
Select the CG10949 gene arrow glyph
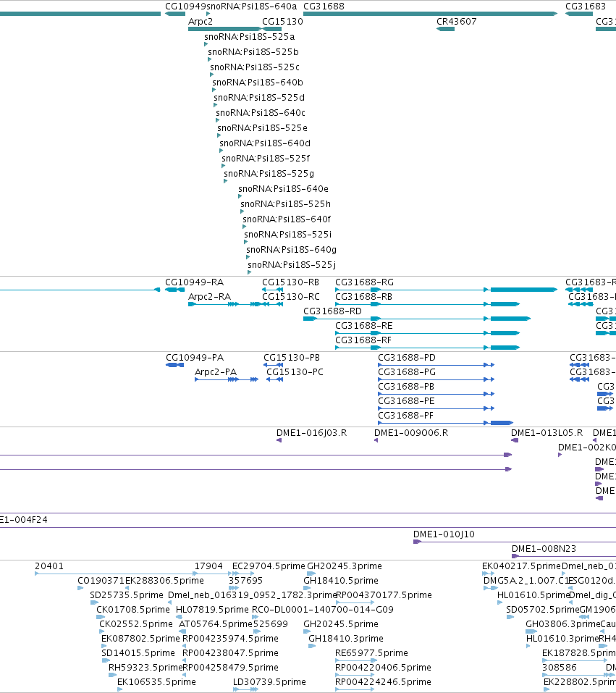pos(175,14)
